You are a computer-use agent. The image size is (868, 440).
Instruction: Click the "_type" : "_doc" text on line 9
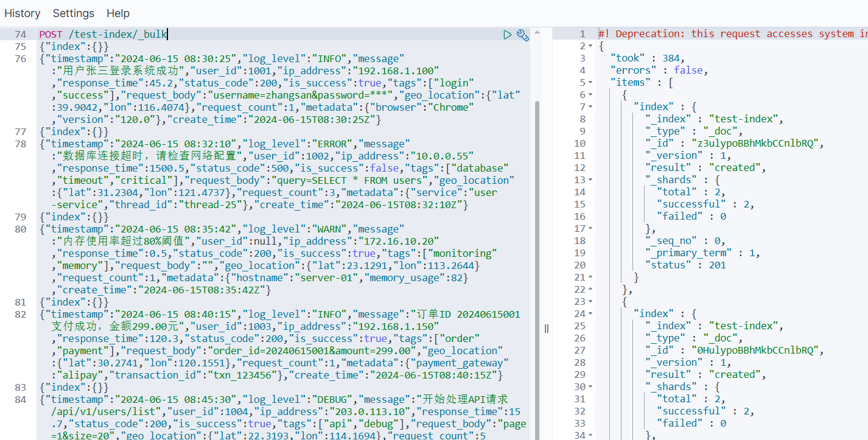coord(694,131)
